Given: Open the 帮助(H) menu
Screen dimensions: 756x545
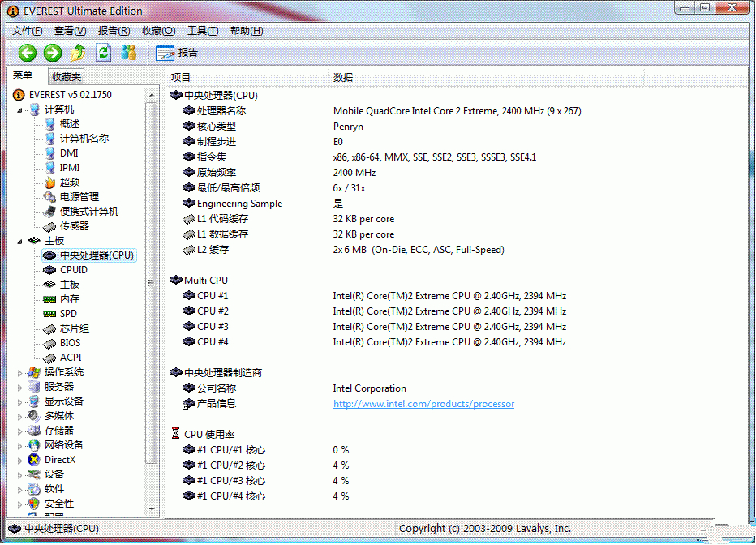Looking at the screenshot, I should pos(247,31).
